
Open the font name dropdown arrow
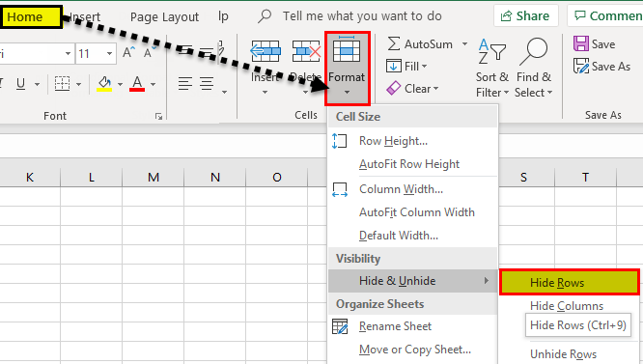click(69, 54)
